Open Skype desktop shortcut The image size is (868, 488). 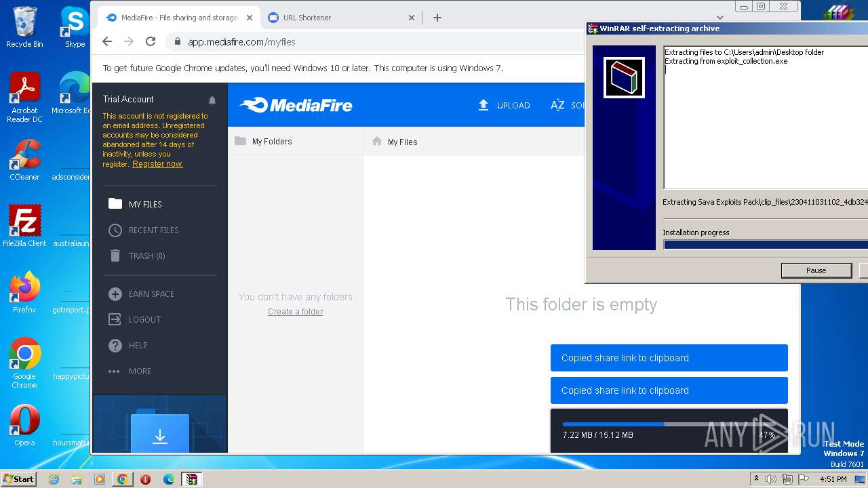click(75, 27)
